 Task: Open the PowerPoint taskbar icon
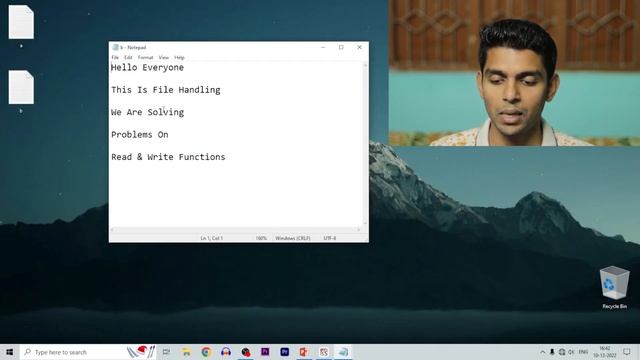[304, 352]
